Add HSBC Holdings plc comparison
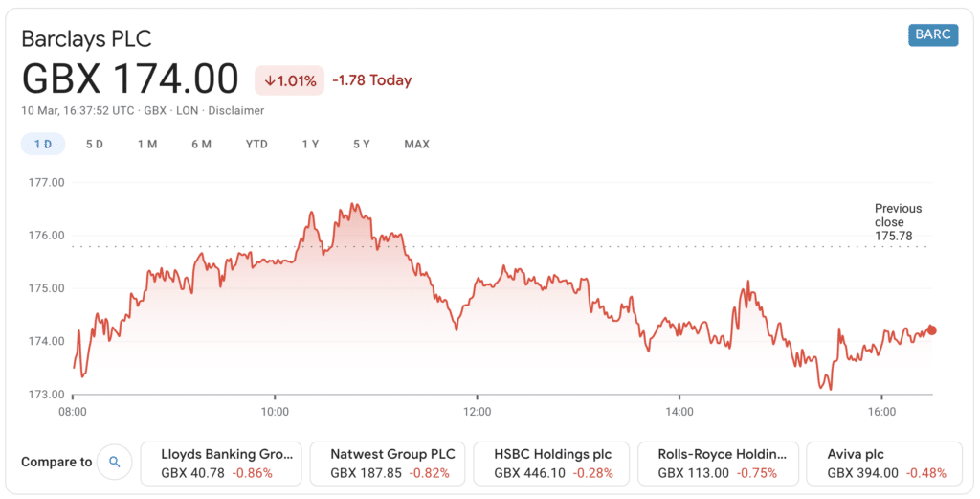 point(552,464)
